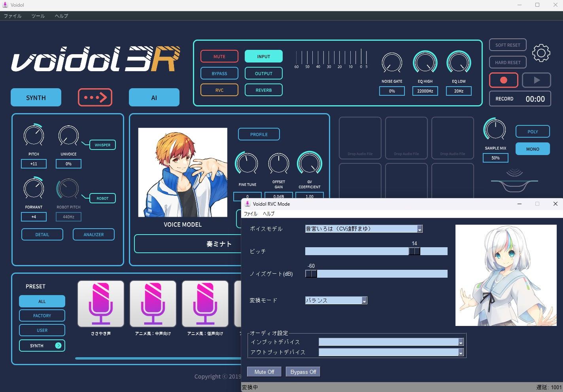Filter presets by FACTORY
The height and width of the screenshot is (392, 563).
coord(42,316)
